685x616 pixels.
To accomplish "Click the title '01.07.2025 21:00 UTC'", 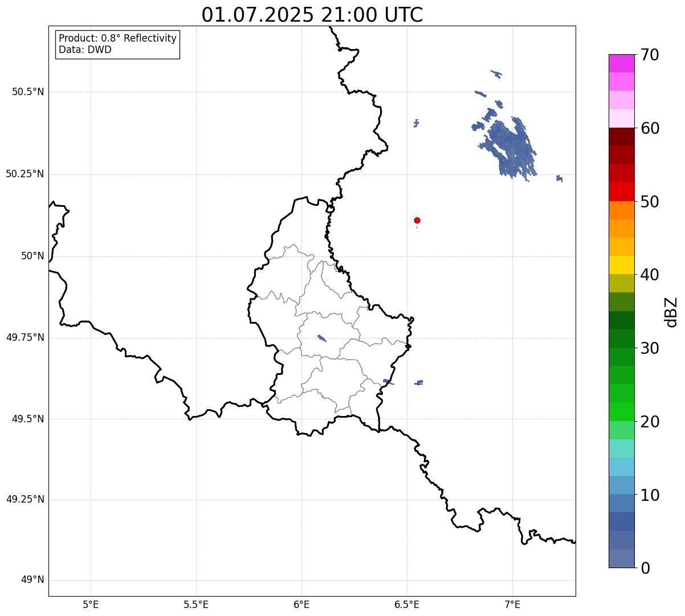I will [x=312, y=15].
